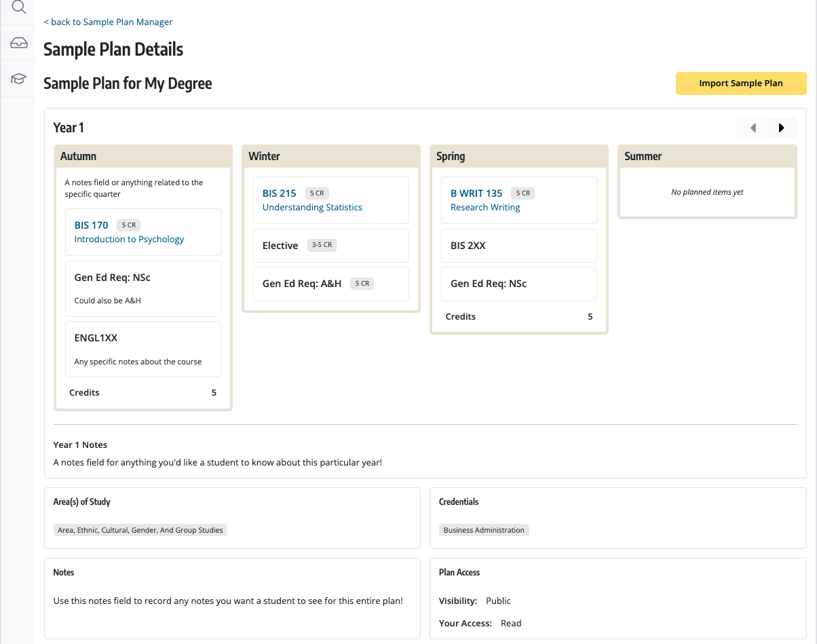Click the Sample Plan Details heading

pos(113,50)
